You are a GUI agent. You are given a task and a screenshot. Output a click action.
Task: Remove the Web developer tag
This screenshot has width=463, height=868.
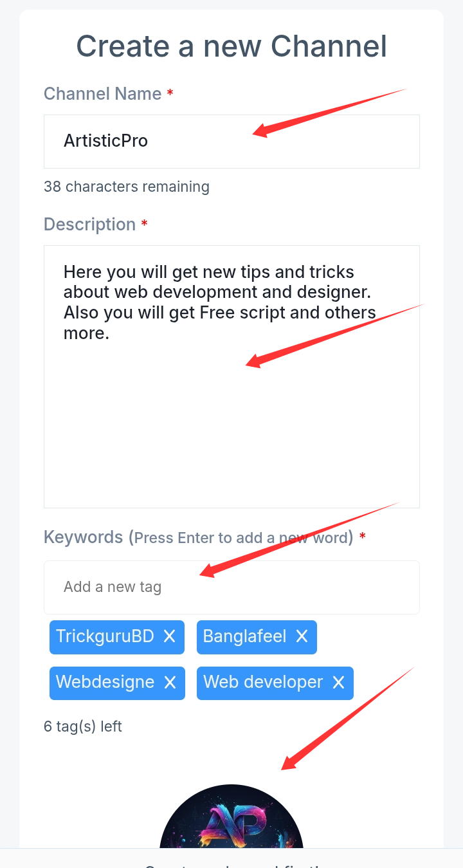(338, 683)
